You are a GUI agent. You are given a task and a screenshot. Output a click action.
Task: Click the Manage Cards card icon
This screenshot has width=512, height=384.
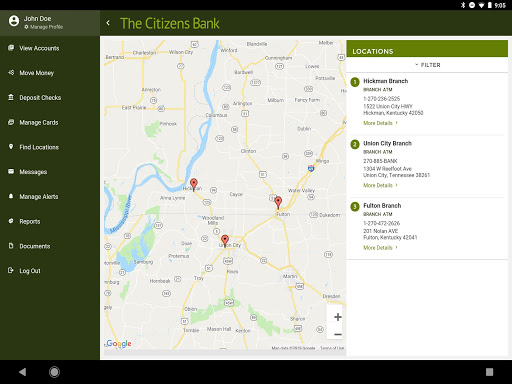pos(11,122)
